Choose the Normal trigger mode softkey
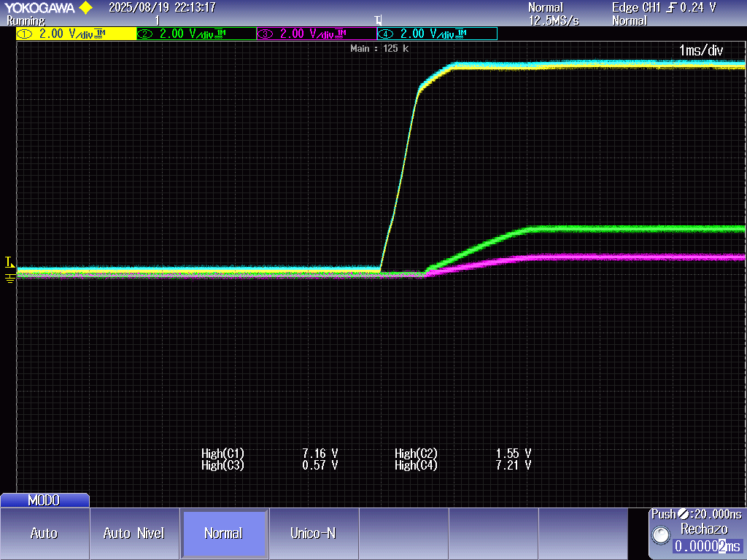 (224, 533)
